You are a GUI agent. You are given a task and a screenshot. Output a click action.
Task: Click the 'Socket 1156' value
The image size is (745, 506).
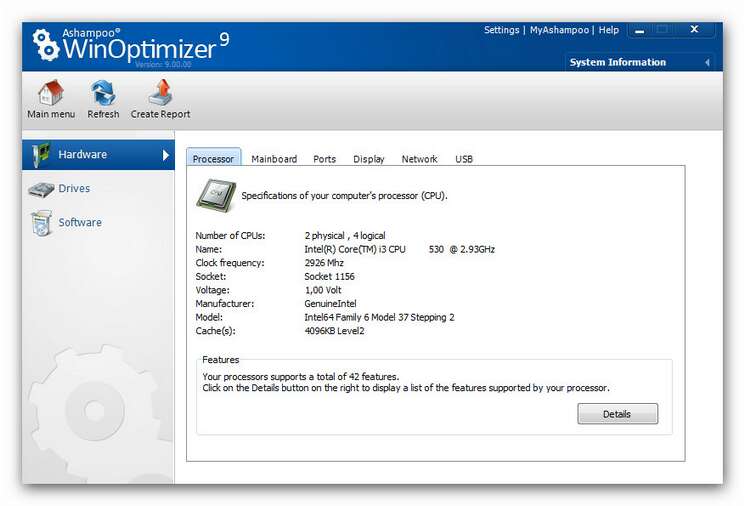(x=329, y=277)
